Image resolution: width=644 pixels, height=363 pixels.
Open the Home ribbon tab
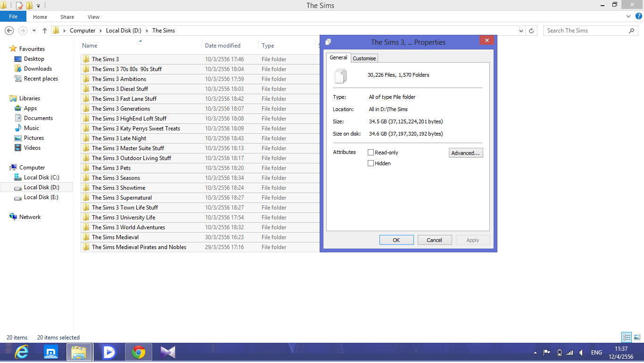[x=40, y=17]
